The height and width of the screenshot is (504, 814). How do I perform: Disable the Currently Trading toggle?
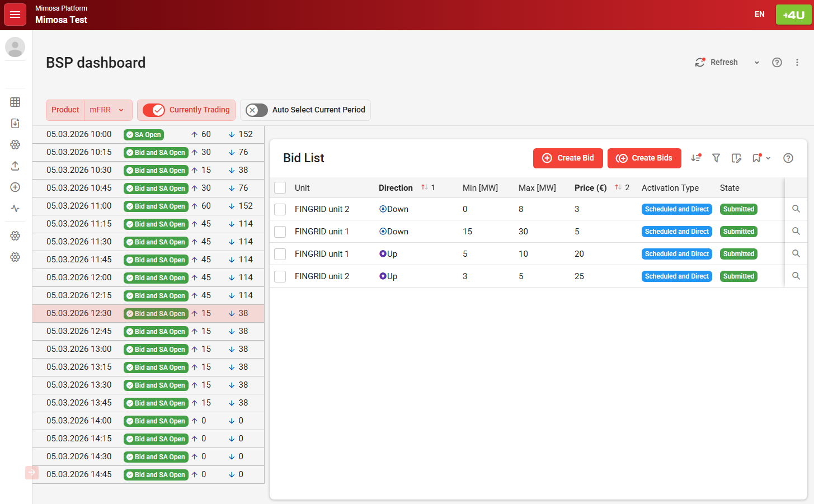pyautogui.click(x=155, y=110)
